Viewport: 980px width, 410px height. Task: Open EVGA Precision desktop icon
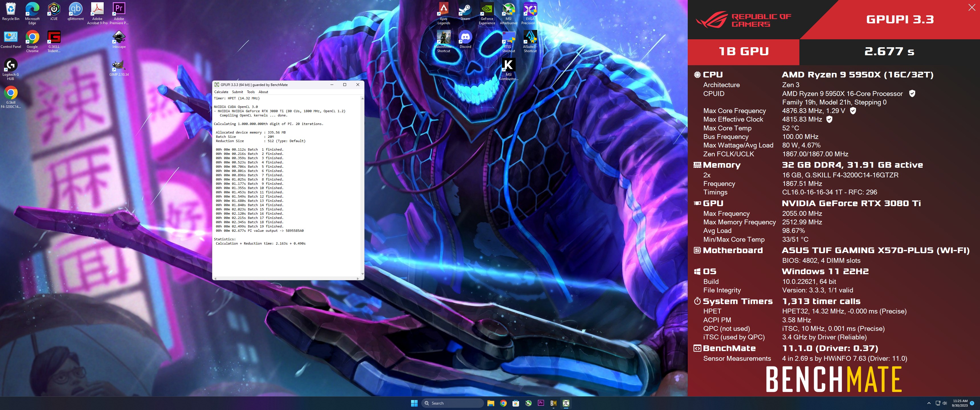[530, 13]
